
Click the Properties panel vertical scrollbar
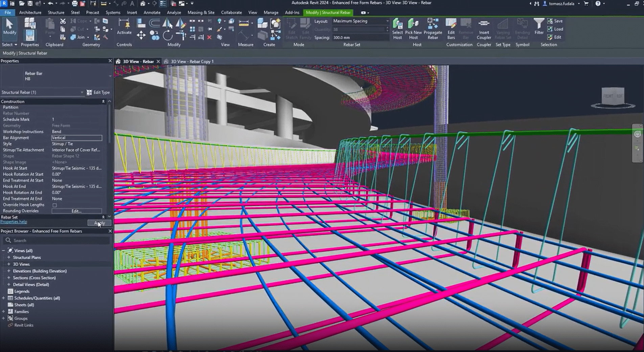click(109, 124)
